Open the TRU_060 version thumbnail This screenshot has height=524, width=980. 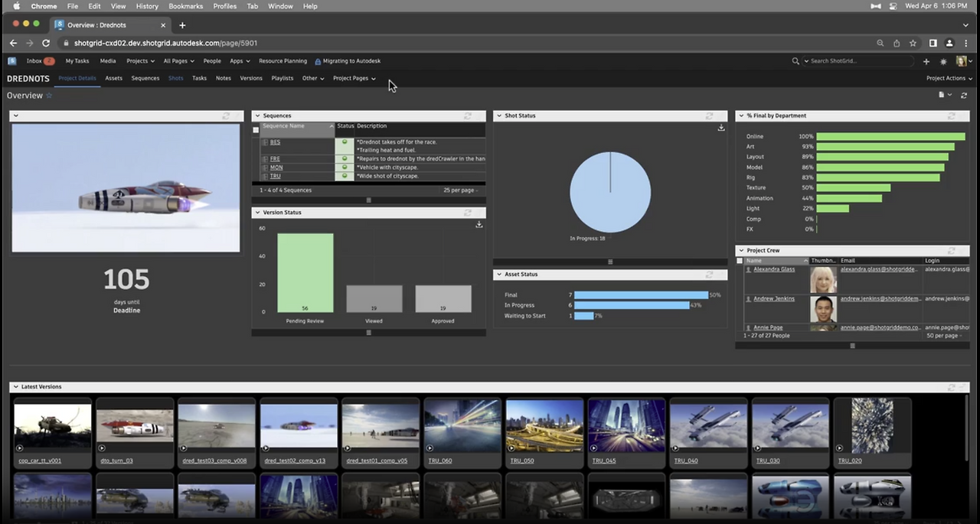pyautogui.click(x=462, y=425)
